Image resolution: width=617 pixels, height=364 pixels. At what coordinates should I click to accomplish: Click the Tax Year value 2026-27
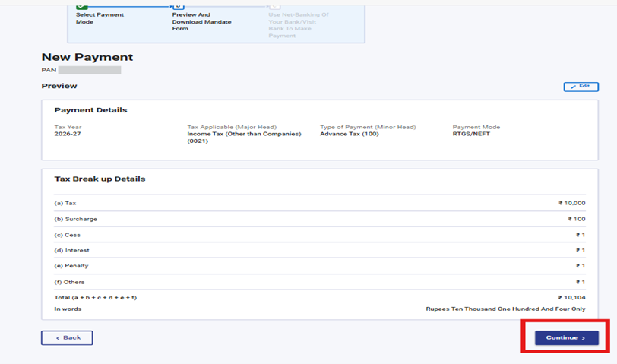pyautogui.click(x=68, y=134)
